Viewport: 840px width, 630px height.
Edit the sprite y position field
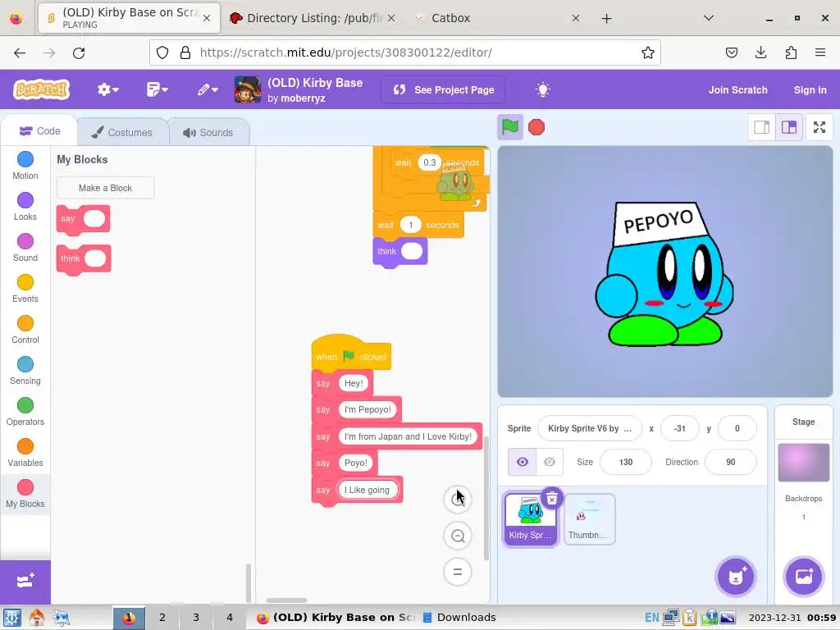pyautogui.click(x=737, y=428)
